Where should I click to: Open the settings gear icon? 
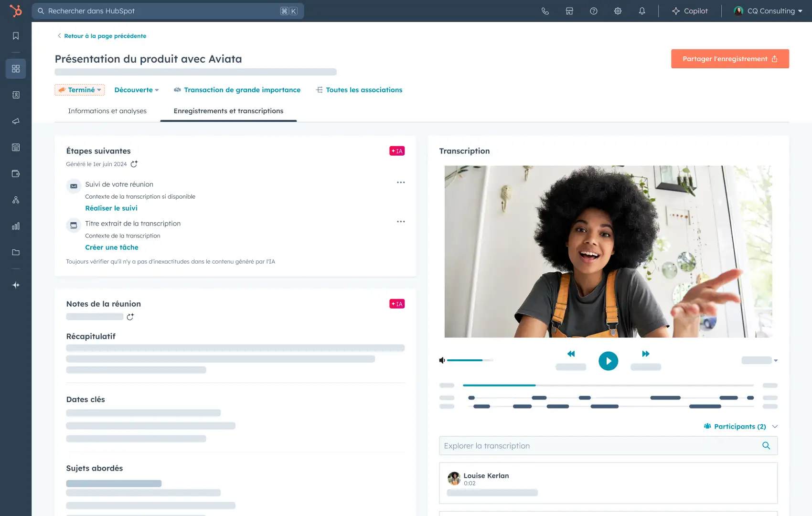pyautogui.click(x=618, y=11)
